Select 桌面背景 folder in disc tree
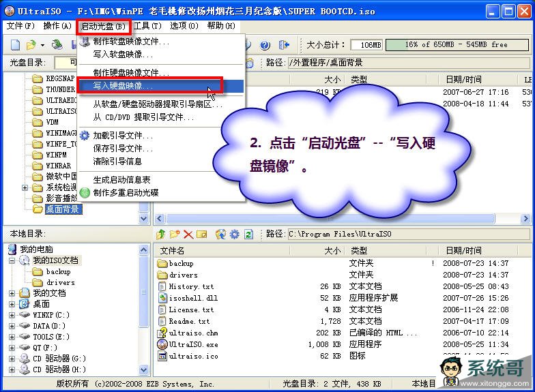This screenshot has height=392, width=535. click(x=57, y=209)
